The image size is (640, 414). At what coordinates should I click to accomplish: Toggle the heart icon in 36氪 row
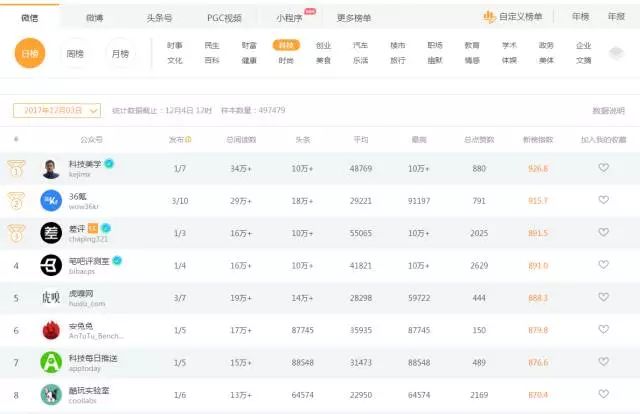604,200
